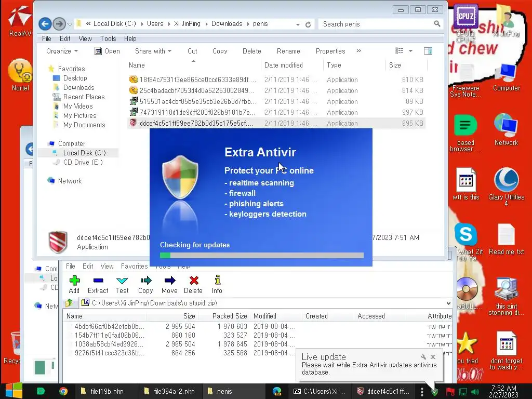This screenshot has width=532, height=399.
Task: Click the Windows Start button
Action: click(14, 391)
